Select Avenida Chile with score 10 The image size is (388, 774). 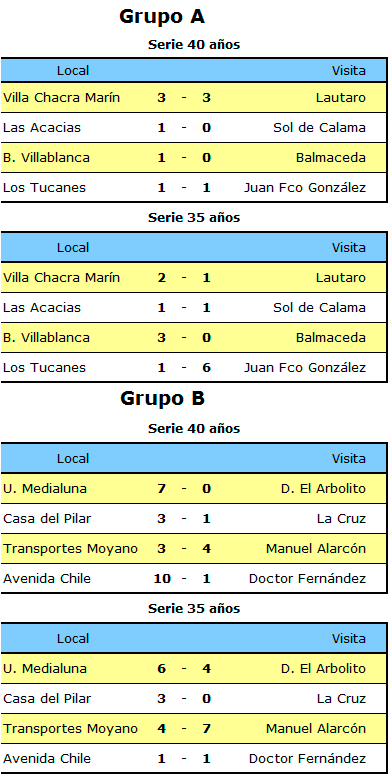coord(47,579)
